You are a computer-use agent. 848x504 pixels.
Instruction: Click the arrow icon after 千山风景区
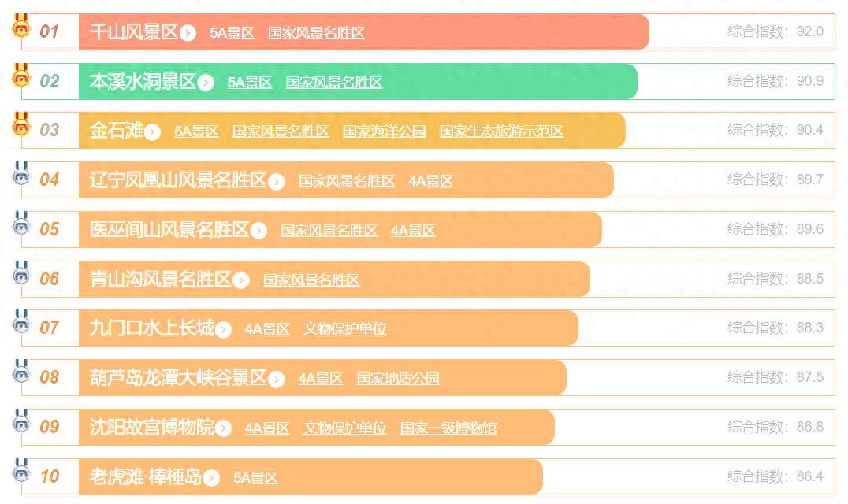188,33
